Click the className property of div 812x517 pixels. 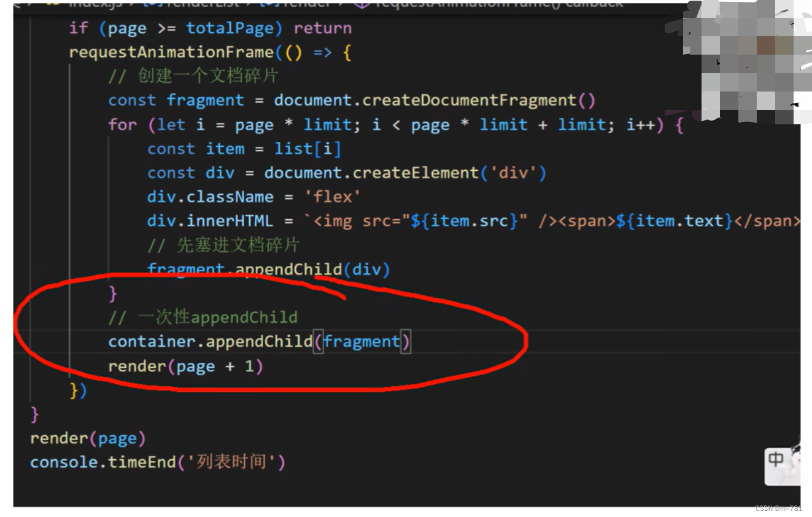tap(230, 197)
